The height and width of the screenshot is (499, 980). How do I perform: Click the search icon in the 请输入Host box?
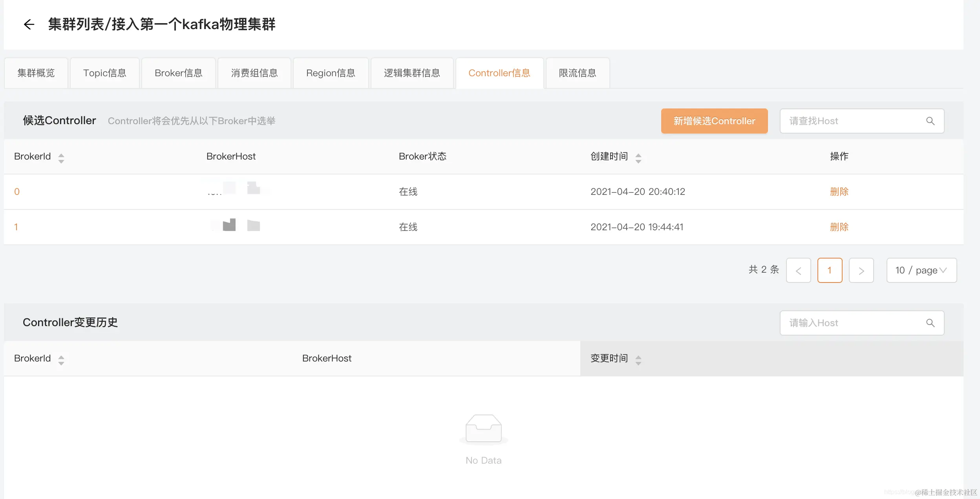point(930,323)
